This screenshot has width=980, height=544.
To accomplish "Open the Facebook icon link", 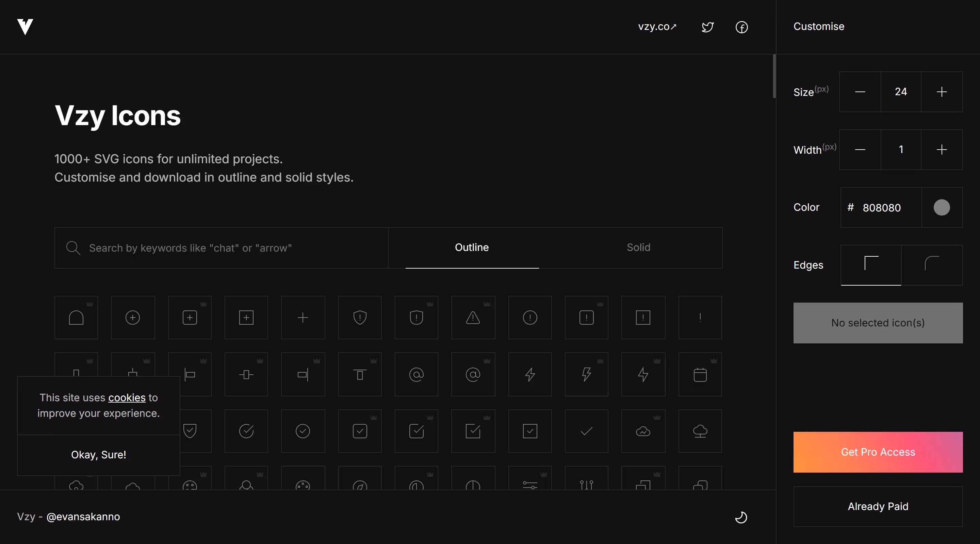I will 741,27.
